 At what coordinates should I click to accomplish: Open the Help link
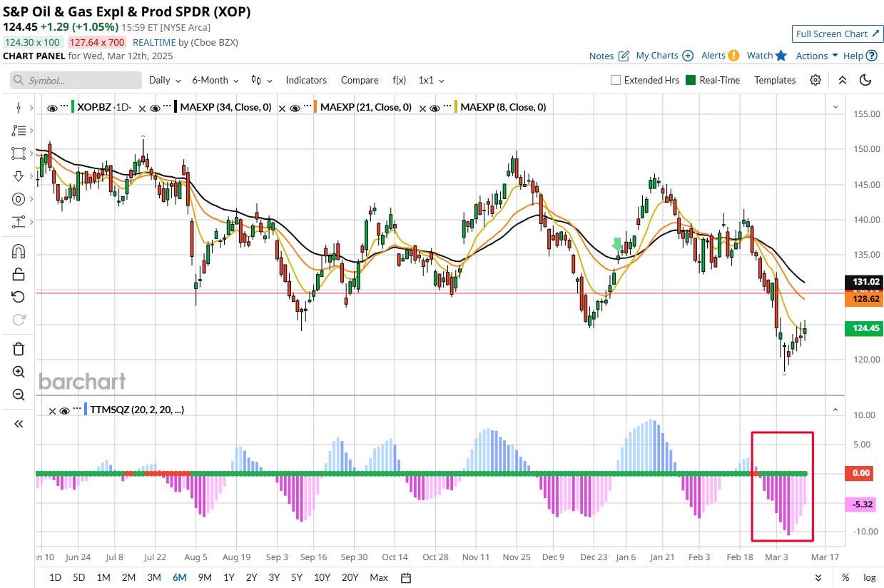tap(860, 56)
